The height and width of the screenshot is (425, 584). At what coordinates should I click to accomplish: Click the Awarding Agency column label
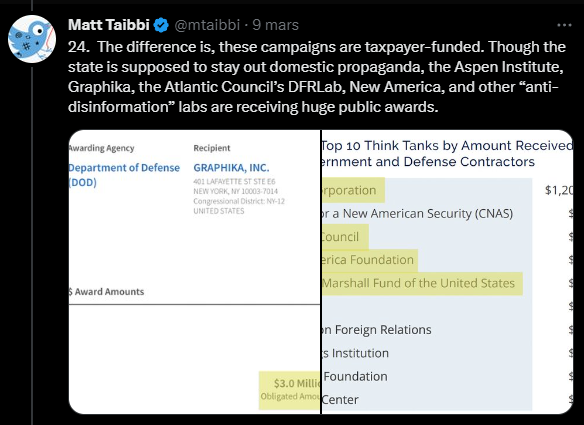point(101,148)
